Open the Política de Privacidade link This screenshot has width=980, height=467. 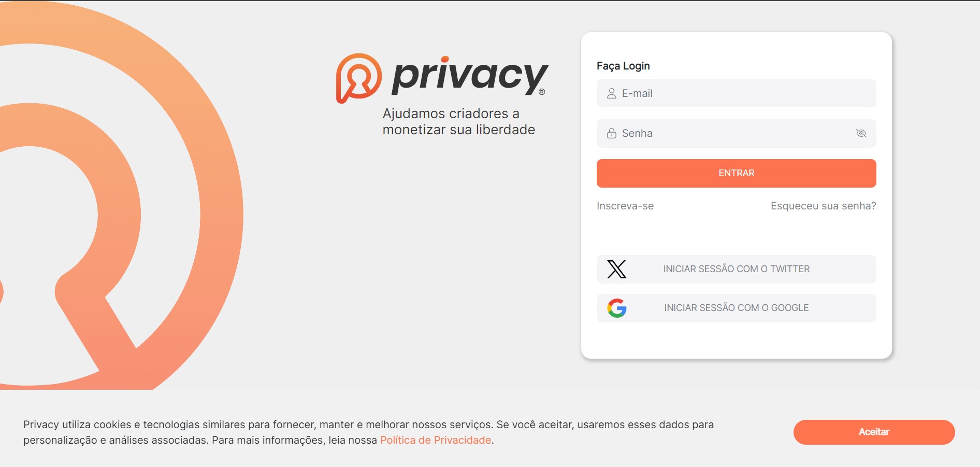[x=436, y=440]
